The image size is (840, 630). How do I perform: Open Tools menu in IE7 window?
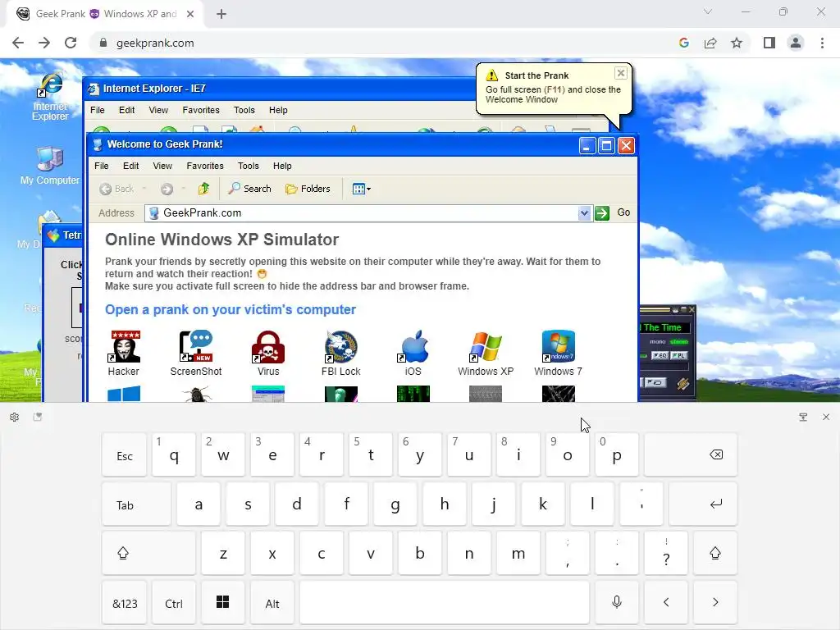pyautogui.click(x=244, y=110)
